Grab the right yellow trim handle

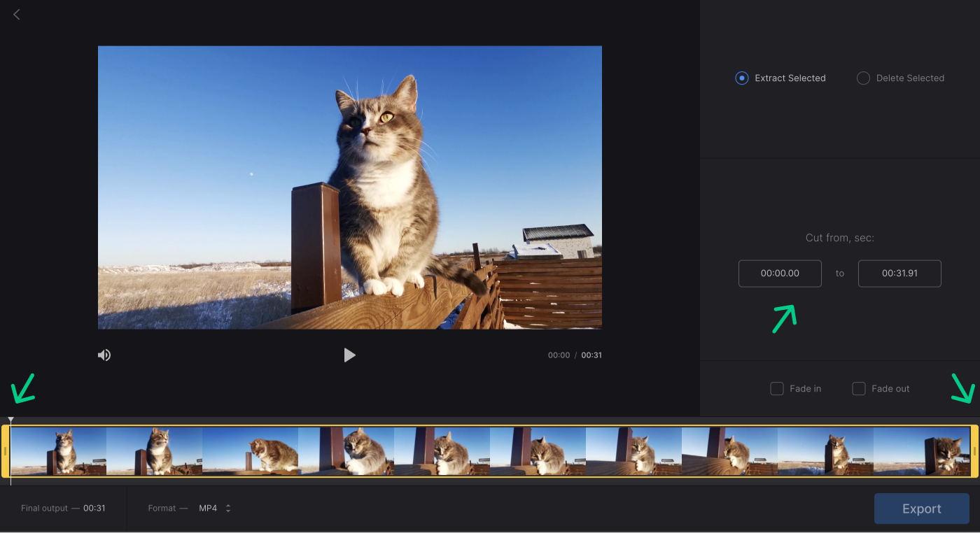click(x=974, y=451)
